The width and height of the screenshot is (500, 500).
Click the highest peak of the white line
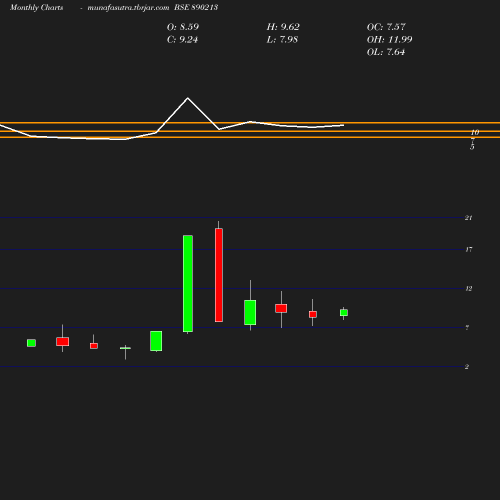(x=188, y=98)
